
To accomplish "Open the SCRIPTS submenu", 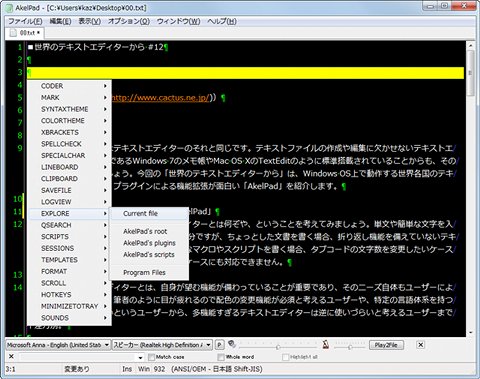I will [70, 237].
